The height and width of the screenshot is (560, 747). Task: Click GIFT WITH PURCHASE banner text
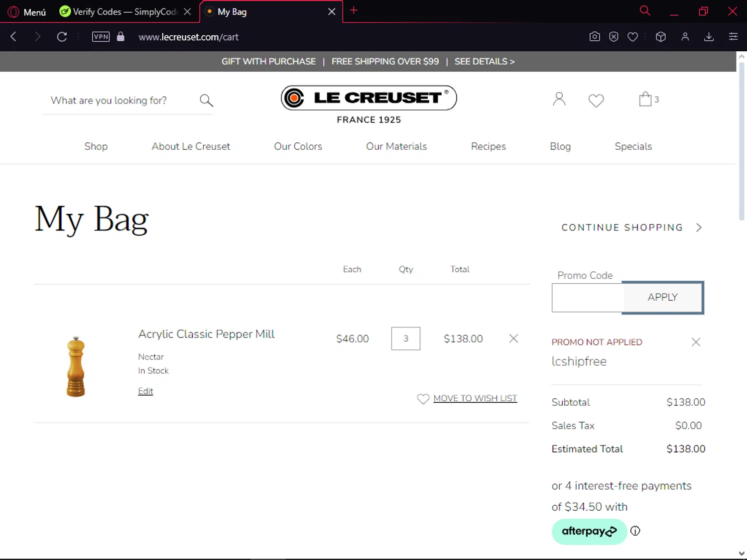[268, 61]
